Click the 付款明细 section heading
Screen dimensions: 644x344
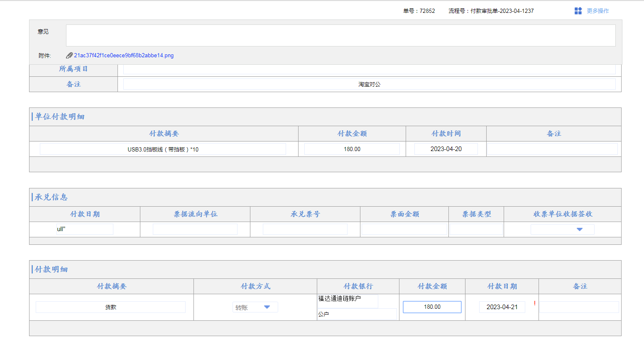(x=51, y=269)
